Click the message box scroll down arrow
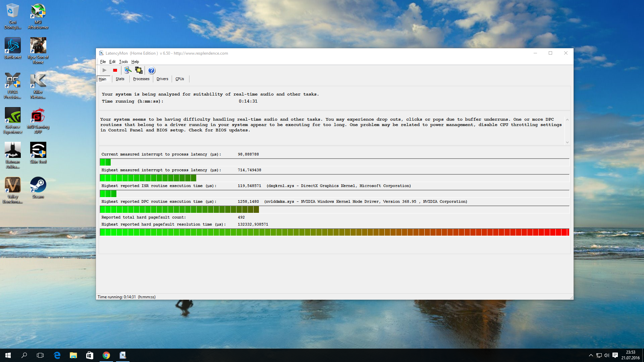The height and width of the screenshot is (362, 644). tap(567, 142)
